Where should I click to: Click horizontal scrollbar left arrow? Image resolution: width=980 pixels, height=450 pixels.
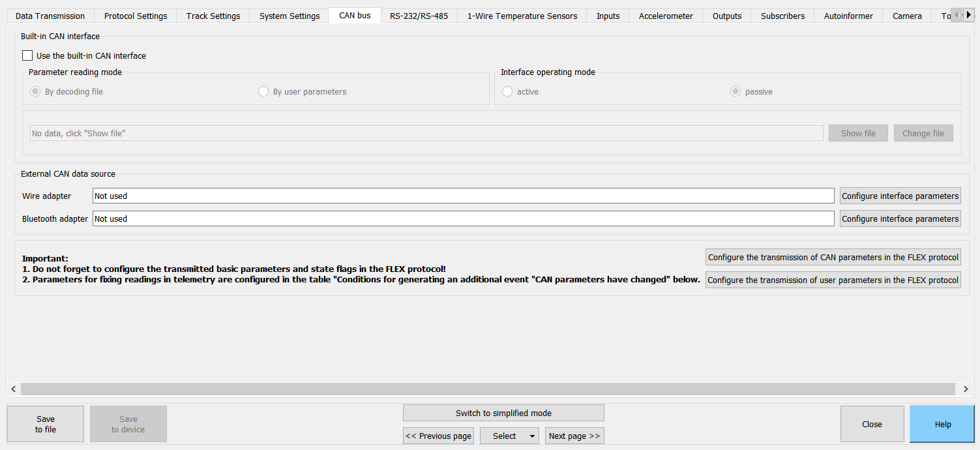point(14,389)
